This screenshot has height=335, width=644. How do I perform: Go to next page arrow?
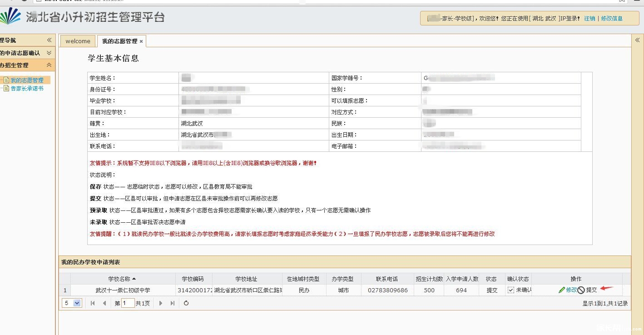pyautogui.click(x=160, y=303)
